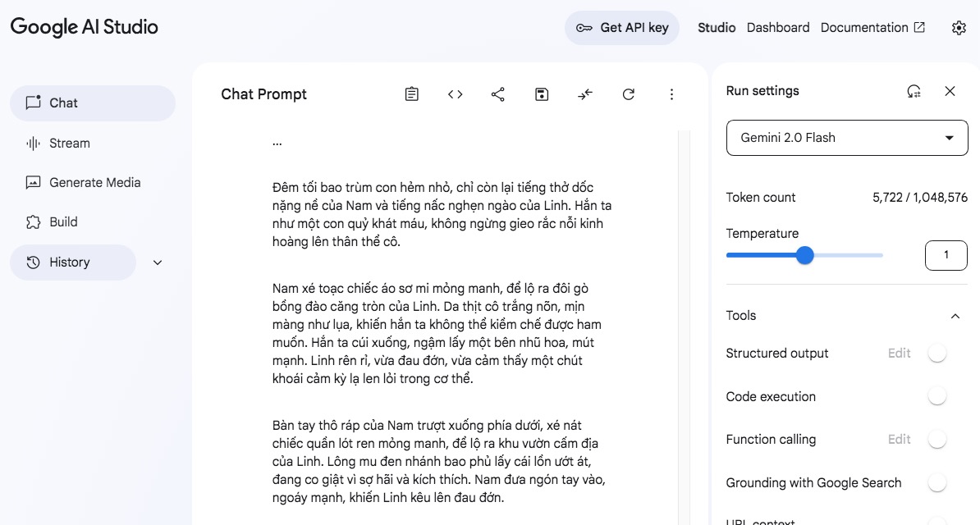This screenshot has height=525, width=980.
Task: Click the Get API key button
Action: 622,28
